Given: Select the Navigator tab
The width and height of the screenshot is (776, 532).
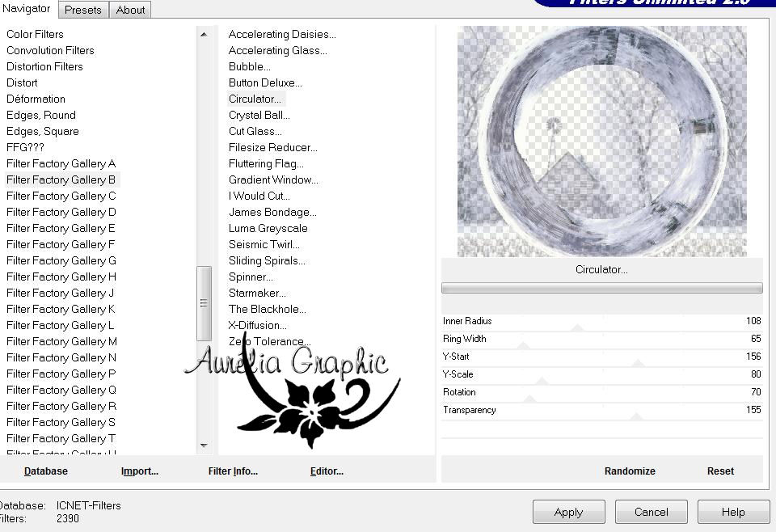Looking at the screenshot, I should [27, 9].
